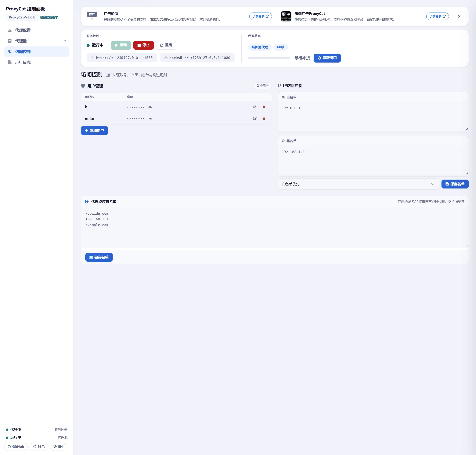Open the GitHub link
Image resolution: width=476 pixels, height=455 pixels.
(x=16, y=447)
